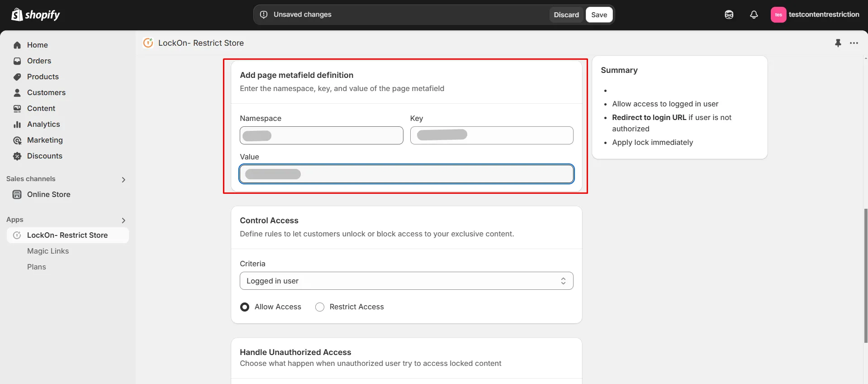The width and height of the screenshot is (868, 384).
Task: Open the Criteria dropdown
Action: click(x=407, y=281)
